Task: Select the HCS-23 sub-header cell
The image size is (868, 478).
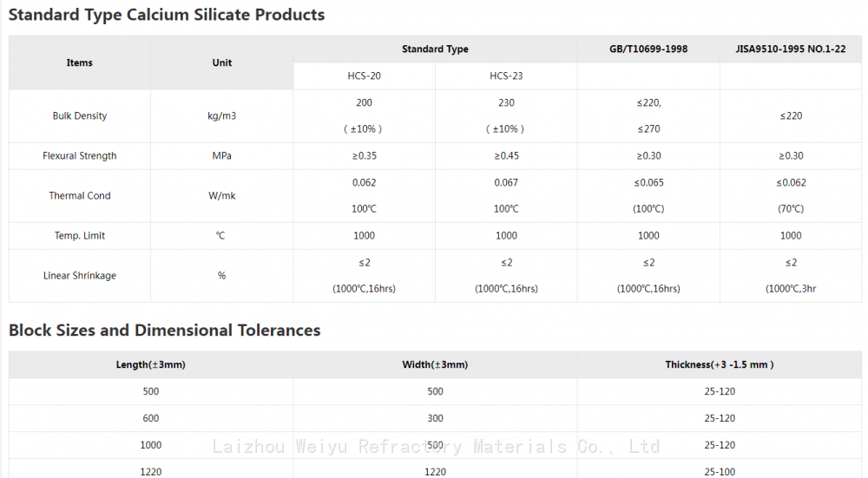Action: 506,76
